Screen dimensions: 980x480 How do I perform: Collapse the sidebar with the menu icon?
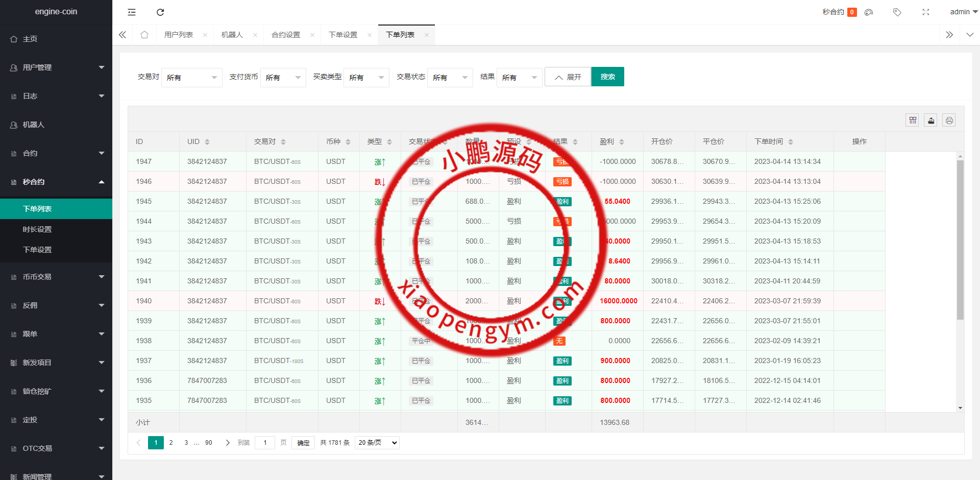132,12
